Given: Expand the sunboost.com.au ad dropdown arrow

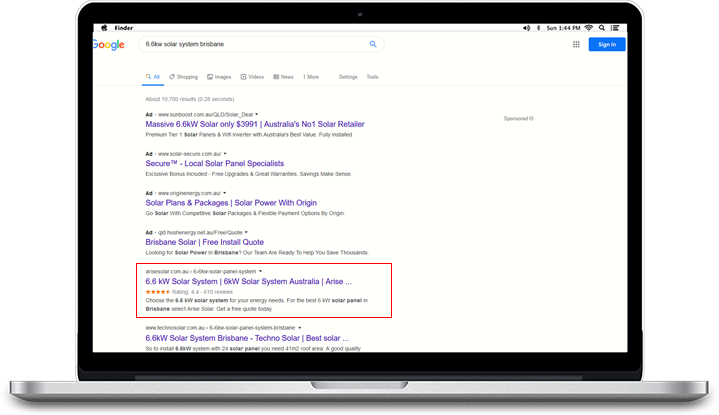Looking at the screenshot, I should point(257,114).
